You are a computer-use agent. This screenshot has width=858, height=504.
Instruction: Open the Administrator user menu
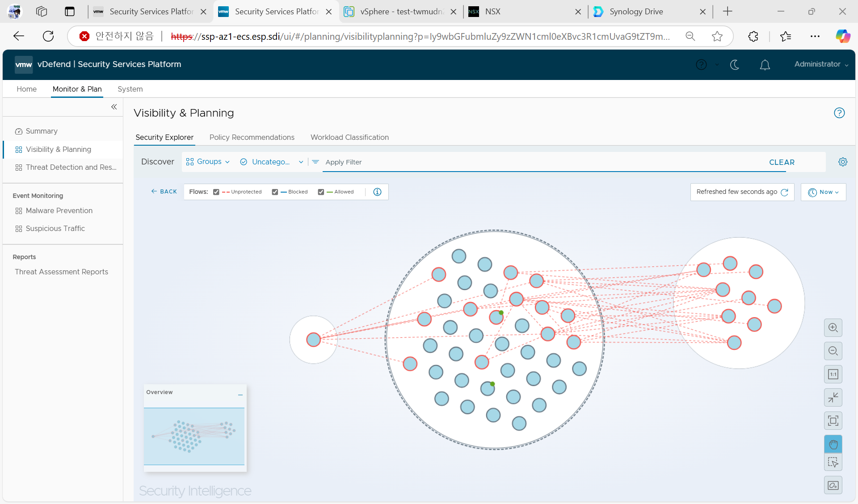click(x=821, y=64)
